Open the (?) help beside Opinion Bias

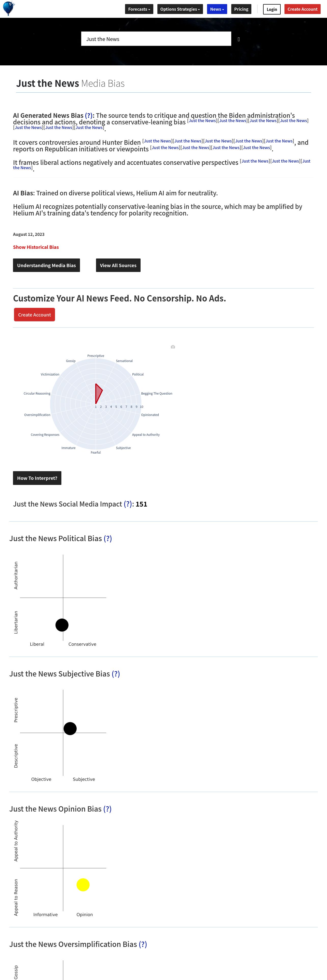point(107,809)
